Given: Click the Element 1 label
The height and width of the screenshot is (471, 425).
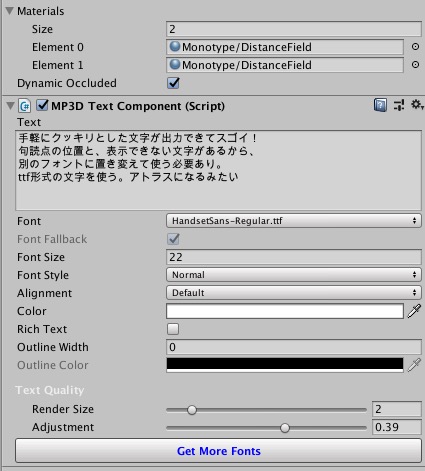Looking at the screenshot, I should (58, 65).
